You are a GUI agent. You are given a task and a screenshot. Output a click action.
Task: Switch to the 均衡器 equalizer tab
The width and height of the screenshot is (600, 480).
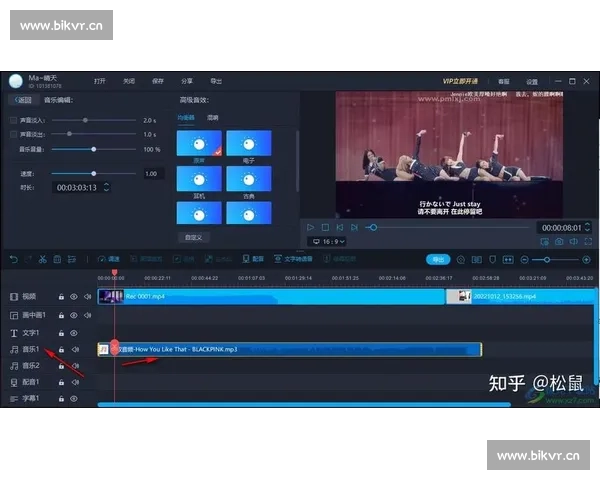(x=186, y=118)
